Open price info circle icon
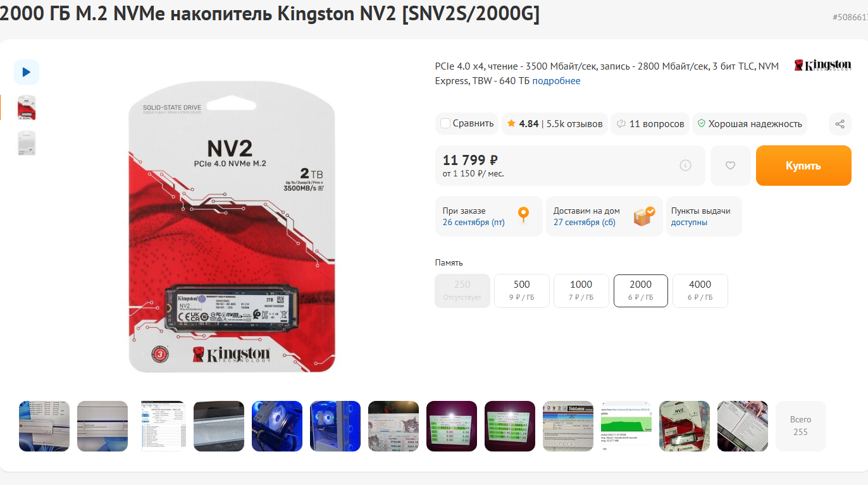 pyautogui.click(x=685, y=166)
